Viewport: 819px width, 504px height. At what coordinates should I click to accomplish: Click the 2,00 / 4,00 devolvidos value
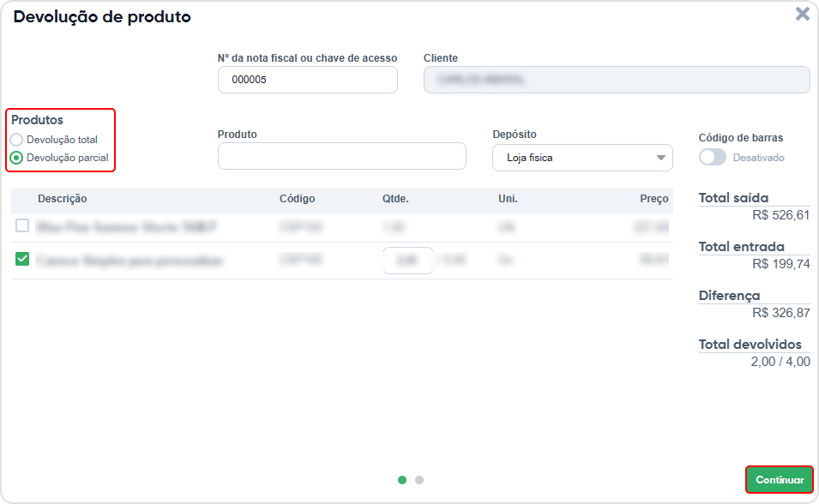click(x=780, y=362)
